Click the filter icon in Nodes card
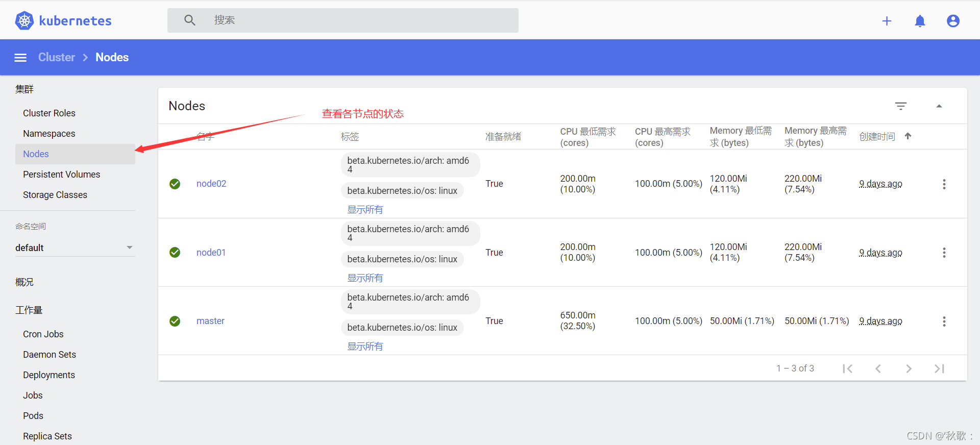The height and width of the screenshot is (445, 980). [901, 106]
